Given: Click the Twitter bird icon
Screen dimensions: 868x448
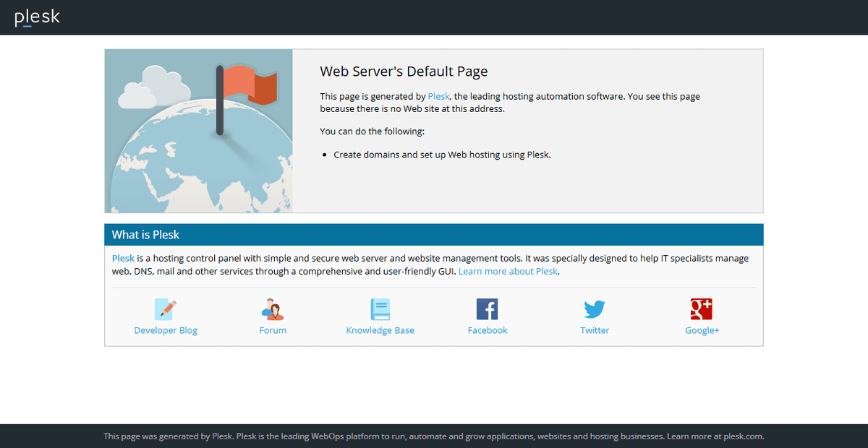Looking at the screenshot, I should click(x=595, y=309).
